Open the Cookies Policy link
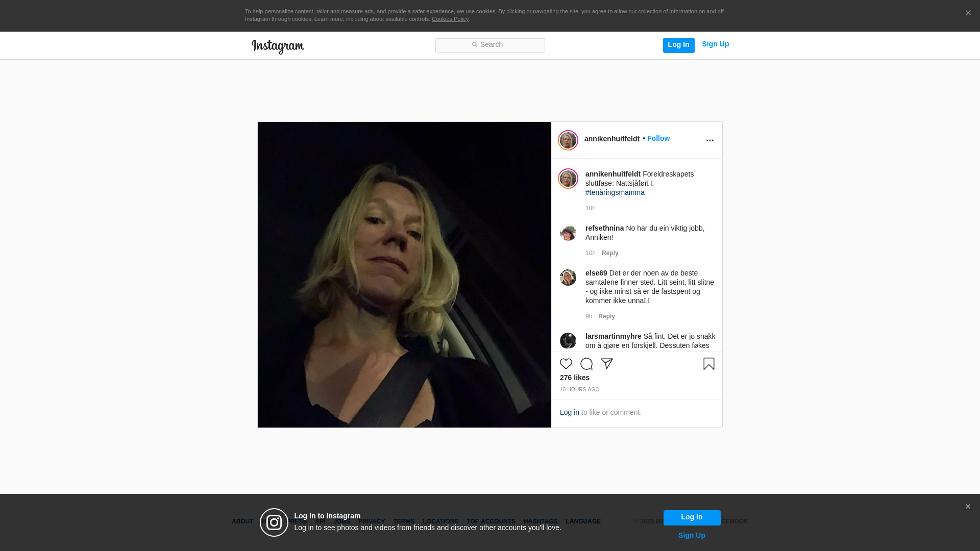Image resolution: width=980 pixels, height=551 pixels. 450,19
